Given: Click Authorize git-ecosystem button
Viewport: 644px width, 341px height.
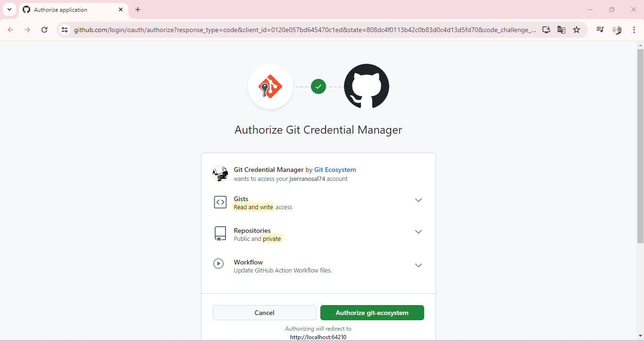Looking at the screenshot, I should coord(372,313).
